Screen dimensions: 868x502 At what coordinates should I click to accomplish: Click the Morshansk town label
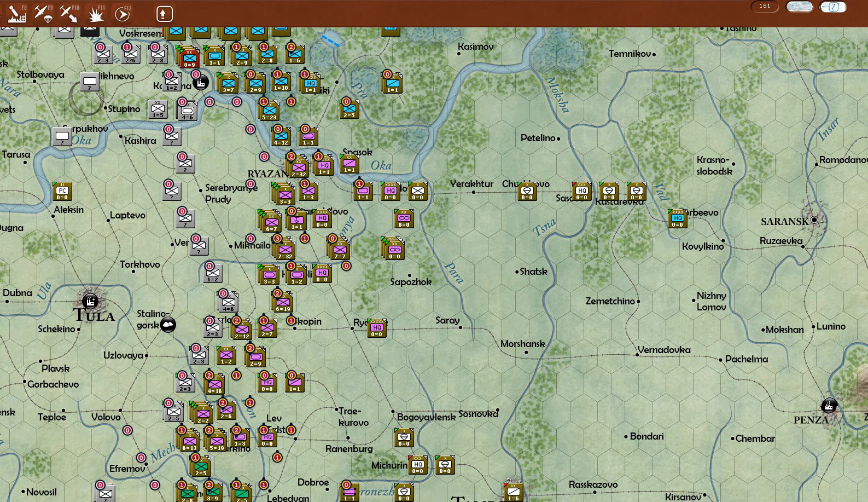pyautogui.click(x=523, y=344)
